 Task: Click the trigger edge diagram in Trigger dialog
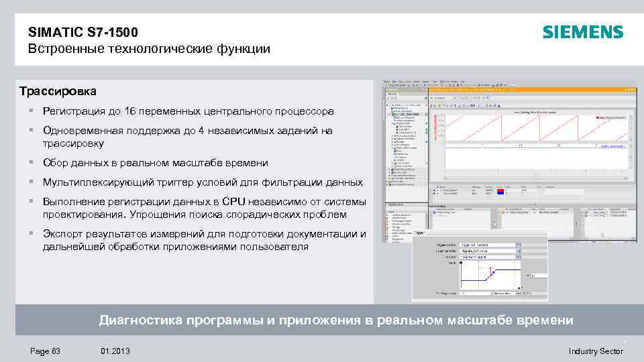click(x=490, y=276)
